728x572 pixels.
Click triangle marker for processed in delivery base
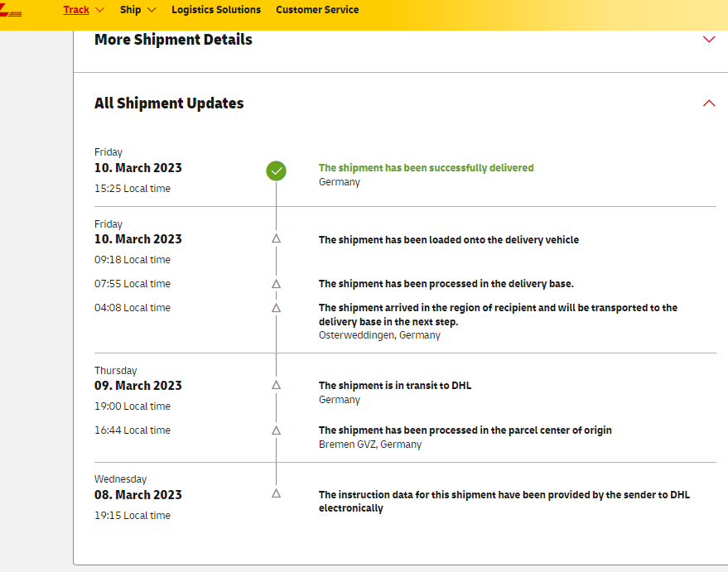coord(277,284)
